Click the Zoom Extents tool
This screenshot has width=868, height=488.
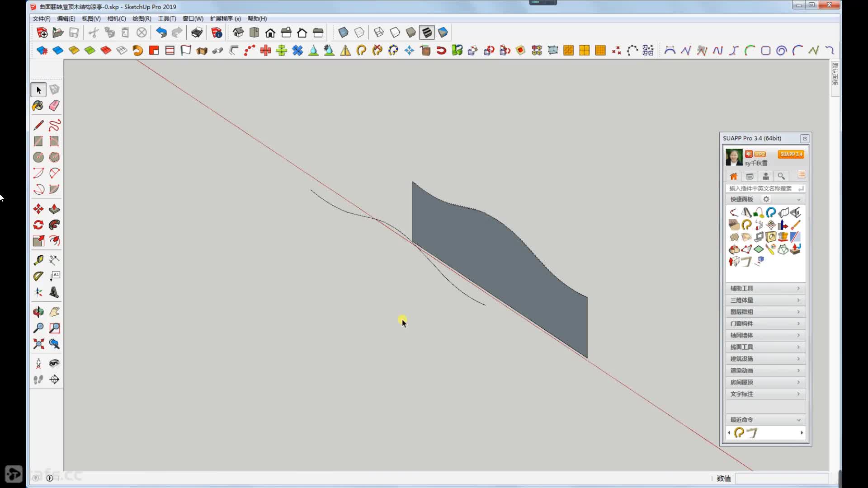coord(38,343)
